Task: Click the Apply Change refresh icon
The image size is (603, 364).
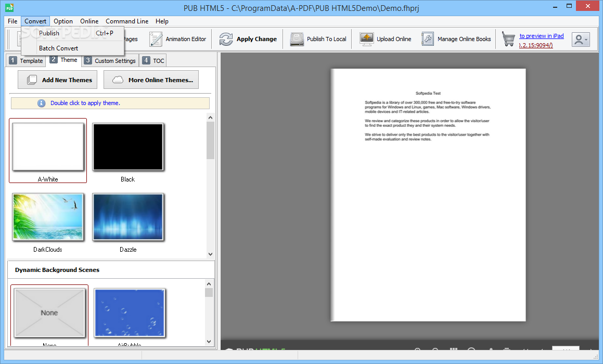Action: 226,39
